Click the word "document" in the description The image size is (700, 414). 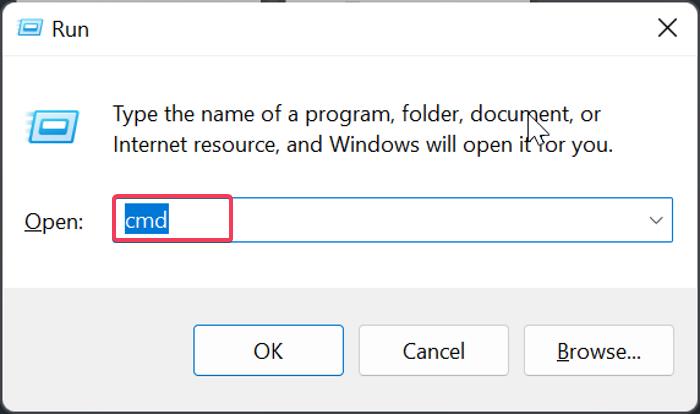click(518, 113)
